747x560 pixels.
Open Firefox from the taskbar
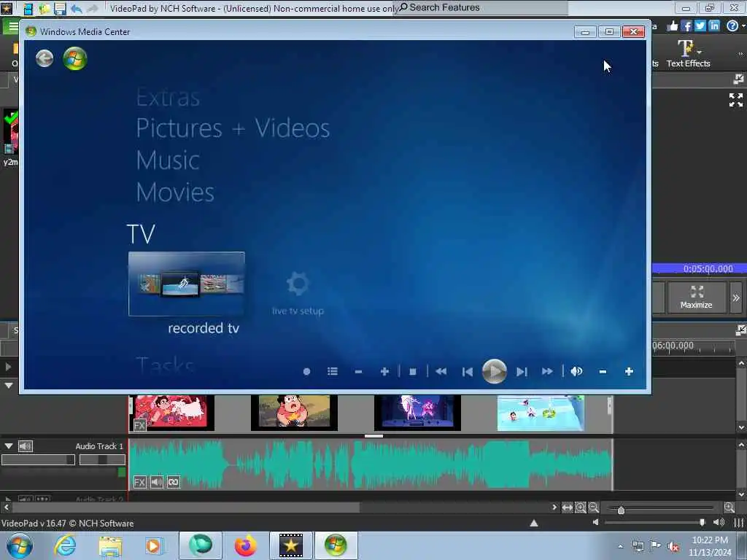[x=245, y=545]
